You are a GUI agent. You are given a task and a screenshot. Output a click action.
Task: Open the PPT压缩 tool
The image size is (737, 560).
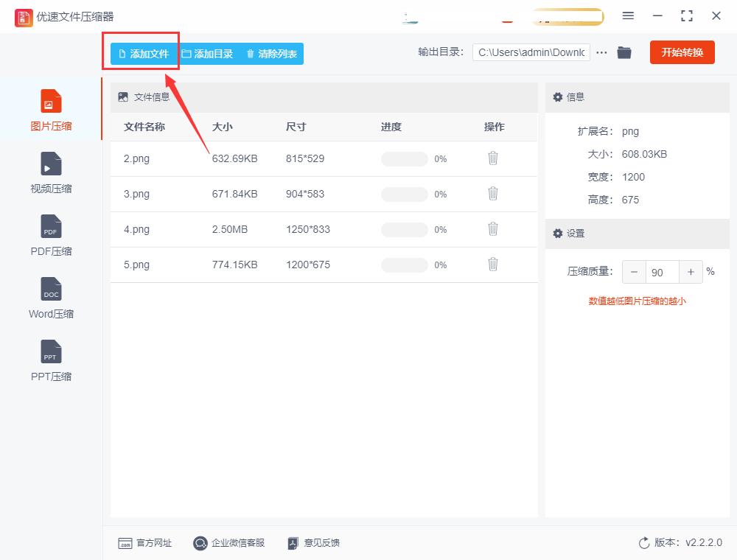click(x=50, y=361)
